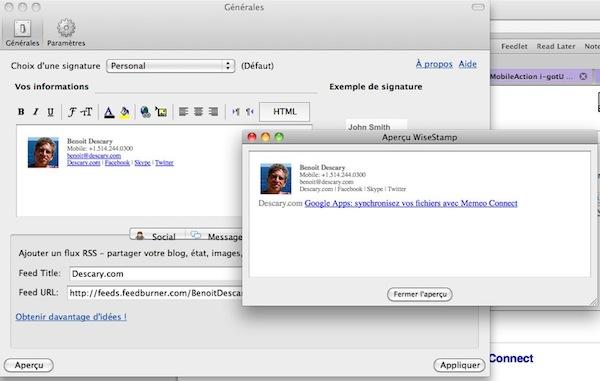Zoom the Aperçu WiseStamp window

[x=279, y=137]
